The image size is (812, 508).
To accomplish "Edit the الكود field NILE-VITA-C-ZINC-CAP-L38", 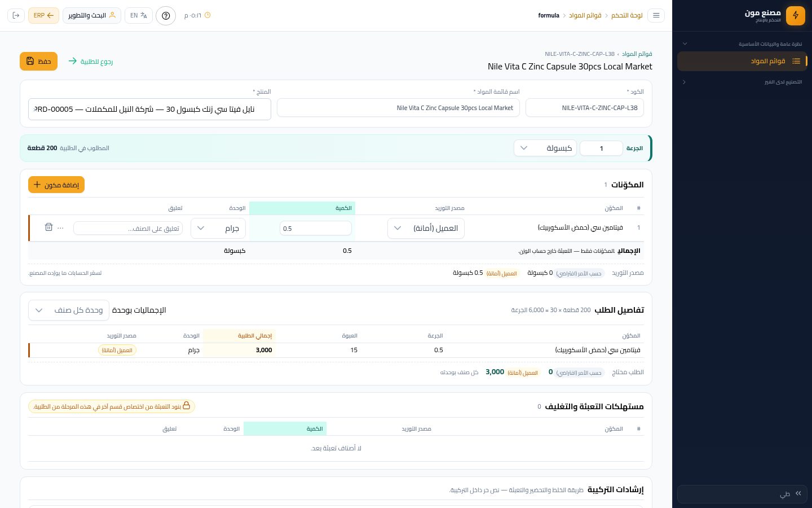I will pyautogui.click(x=585, y=108).
